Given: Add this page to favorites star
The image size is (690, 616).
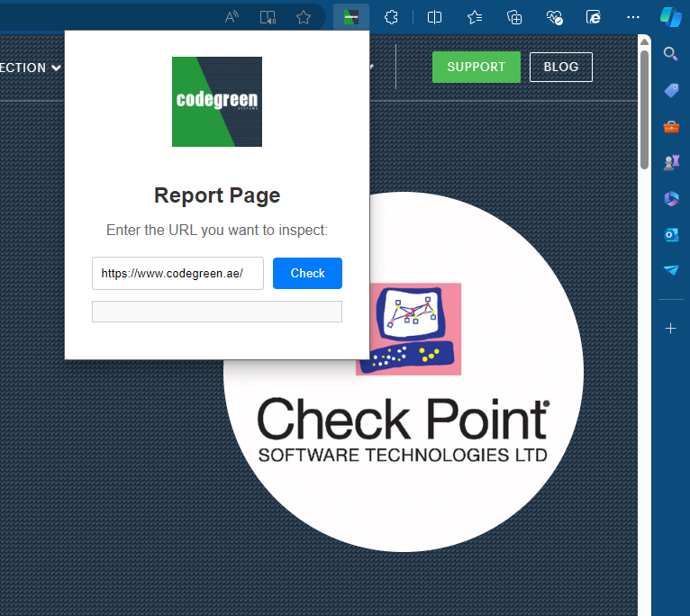Looking at the screenshot, I should 304,17.
